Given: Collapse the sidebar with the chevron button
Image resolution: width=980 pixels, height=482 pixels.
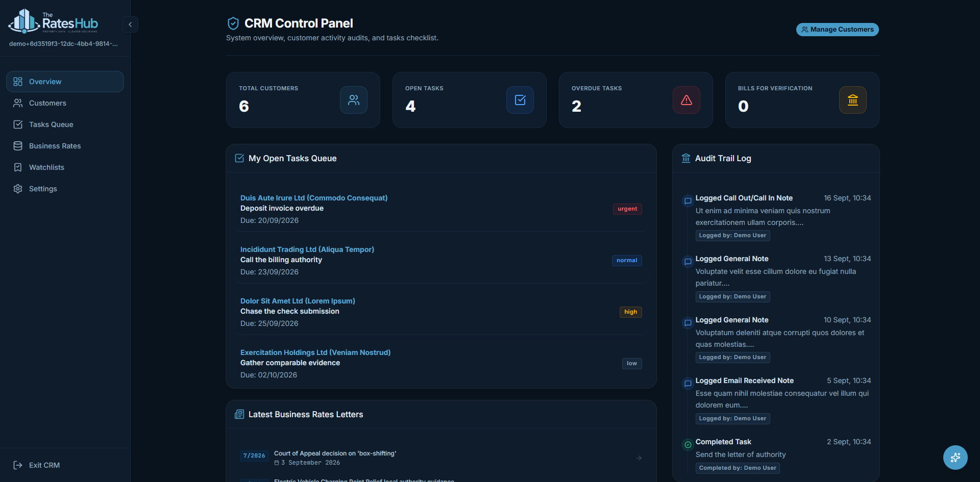Looking at the screenshot, I should 130,24.
